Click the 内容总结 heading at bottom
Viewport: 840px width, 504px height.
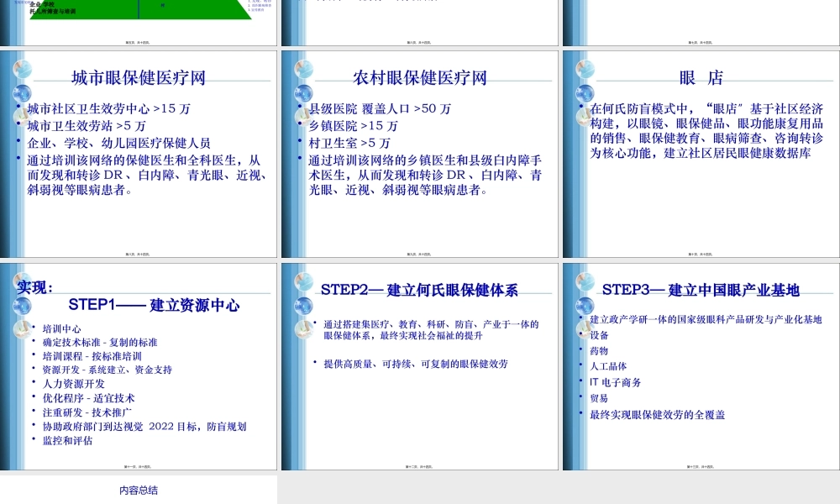tap(139, 490)
